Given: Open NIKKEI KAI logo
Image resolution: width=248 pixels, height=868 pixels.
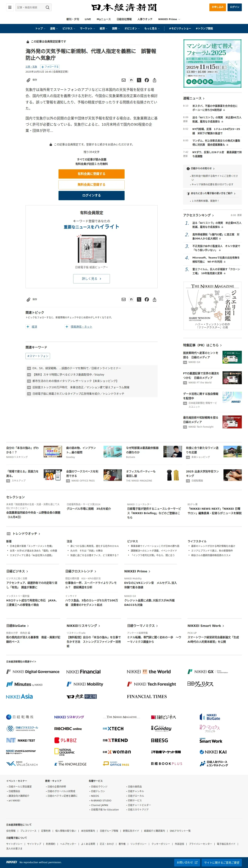Looking at the screenshot, I should tap(213, 752).
